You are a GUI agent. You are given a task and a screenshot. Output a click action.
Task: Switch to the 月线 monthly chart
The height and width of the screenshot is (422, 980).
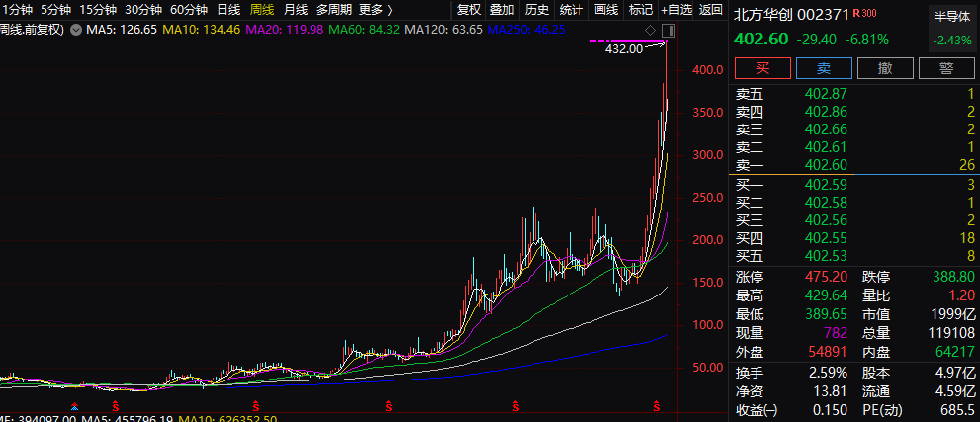[x=295, y=10]
